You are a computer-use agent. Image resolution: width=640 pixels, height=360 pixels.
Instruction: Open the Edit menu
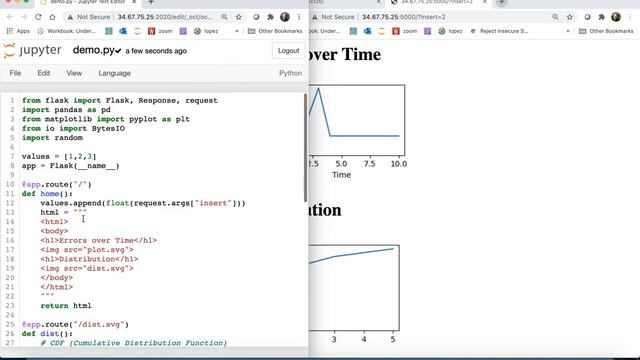coord(44,73)
